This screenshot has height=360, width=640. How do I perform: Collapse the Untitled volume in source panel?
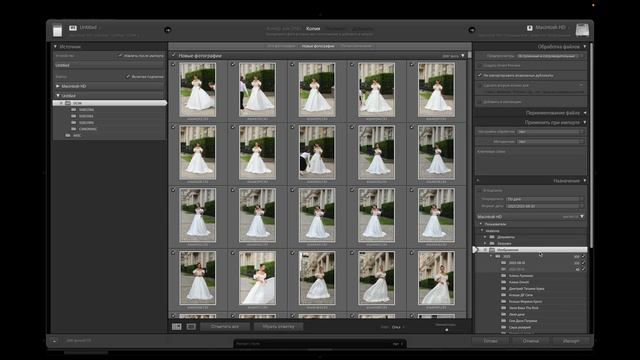tap(58, 96)
